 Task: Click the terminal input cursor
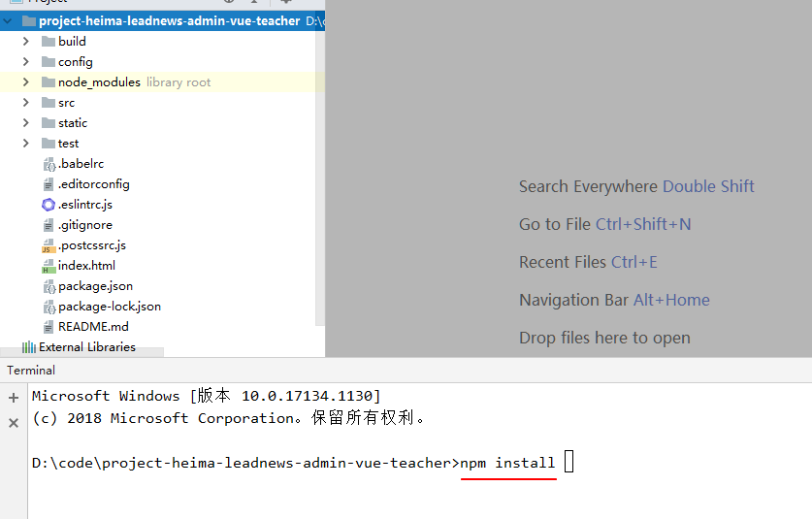pyautogui.click(x=568, y=462)
